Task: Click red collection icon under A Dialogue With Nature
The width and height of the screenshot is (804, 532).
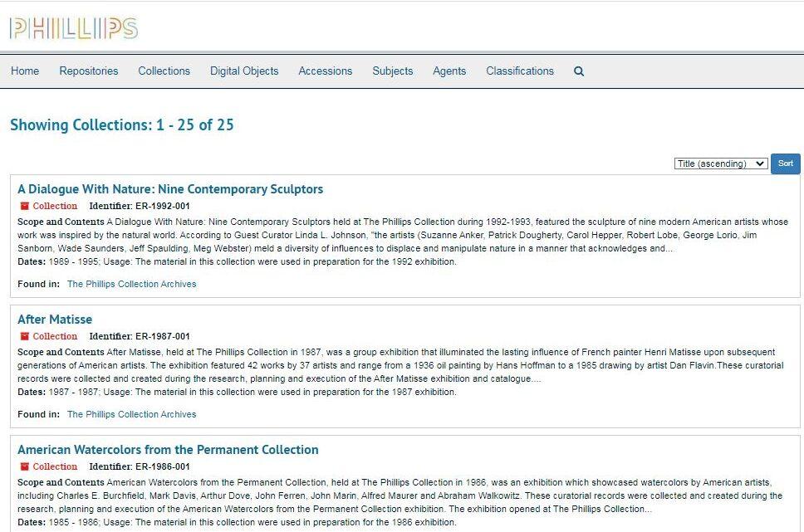Action: pos(25,206)
